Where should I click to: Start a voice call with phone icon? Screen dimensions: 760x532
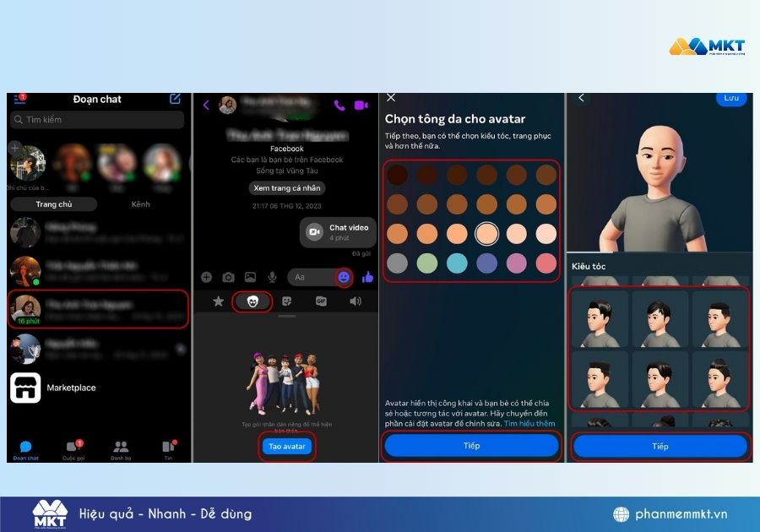coord(339,106)
